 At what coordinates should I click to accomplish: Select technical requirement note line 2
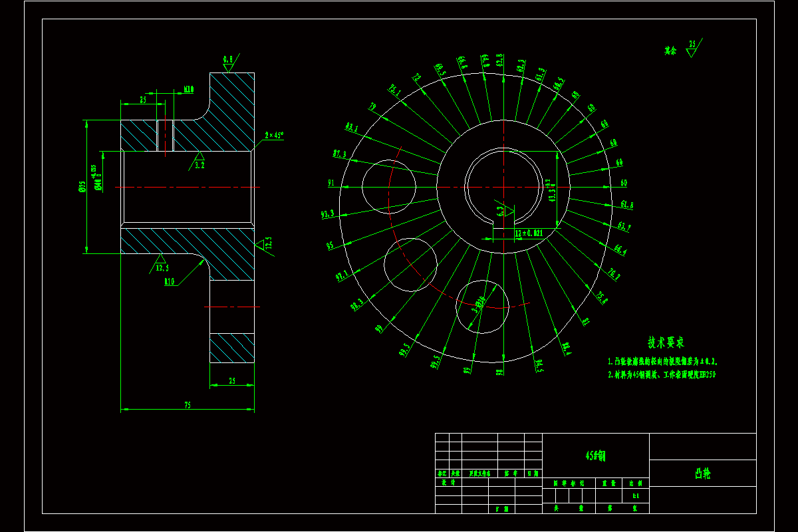click(x=661, y=374)
